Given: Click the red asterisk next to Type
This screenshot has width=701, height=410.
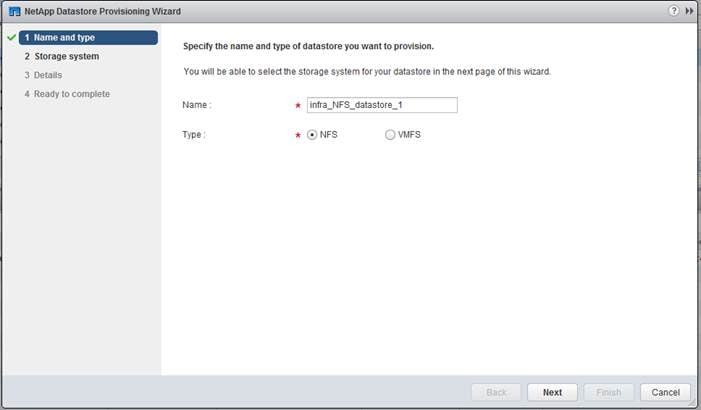Looking at the screenshot, I should (x=298, y=135).
